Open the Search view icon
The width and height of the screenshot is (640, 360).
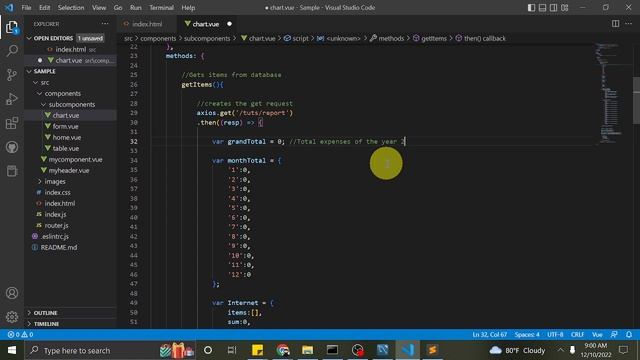12,51
